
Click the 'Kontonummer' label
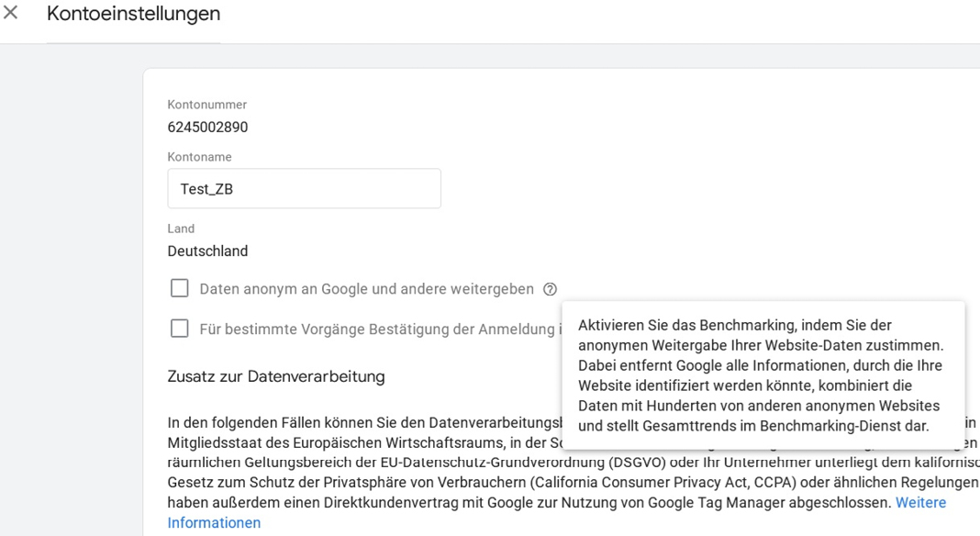[206, 105]
